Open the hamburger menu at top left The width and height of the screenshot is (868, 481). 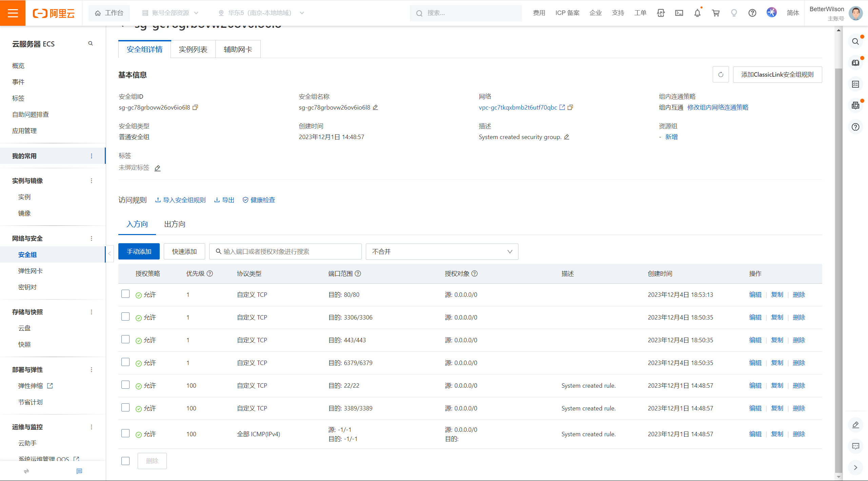coord(13,13)
